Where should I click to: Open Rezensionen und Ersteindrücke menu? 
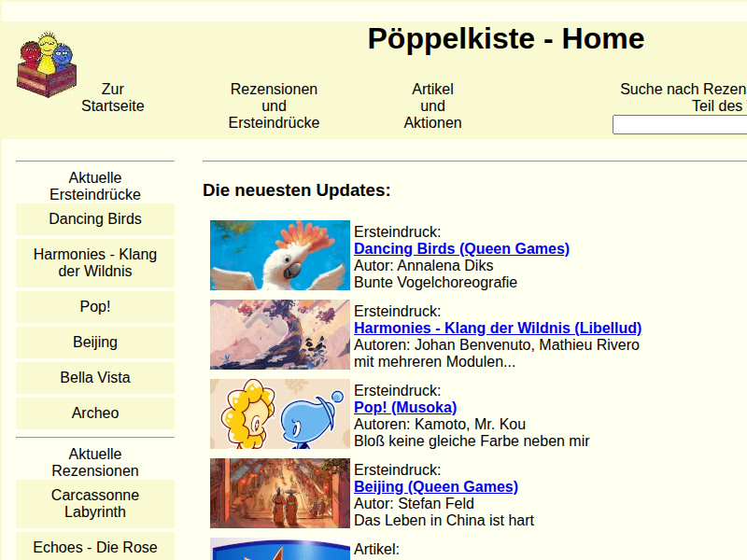[x=274, y=105]
